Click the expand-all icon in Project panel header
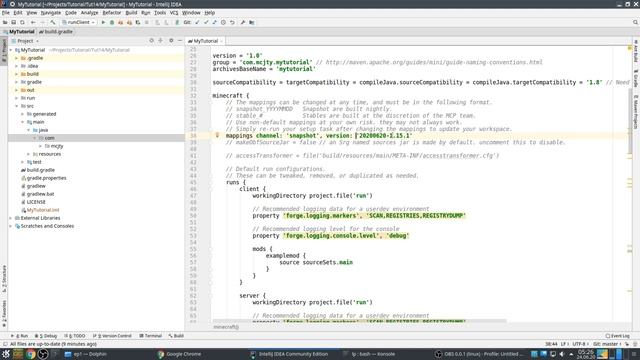Image resolution: width=640 pixels, height=360 pixels. tap(160, 41)
